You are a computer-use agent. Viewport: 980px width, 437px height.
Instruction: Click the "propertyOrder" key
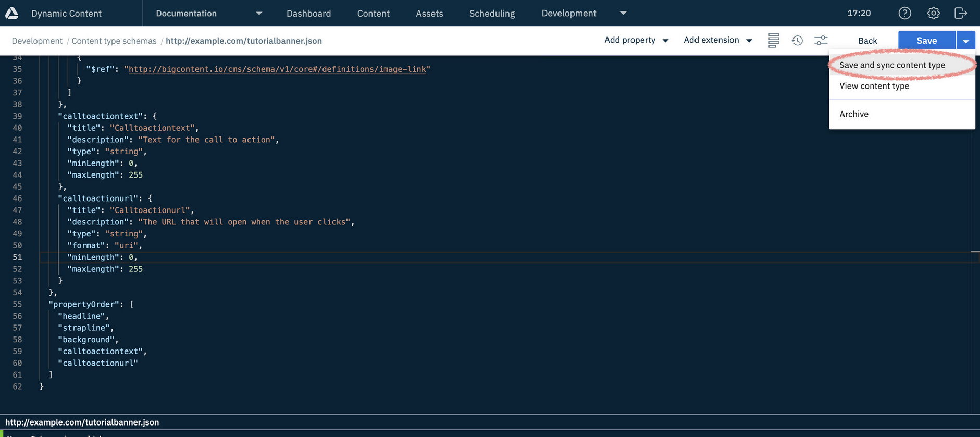click(84, 304)
